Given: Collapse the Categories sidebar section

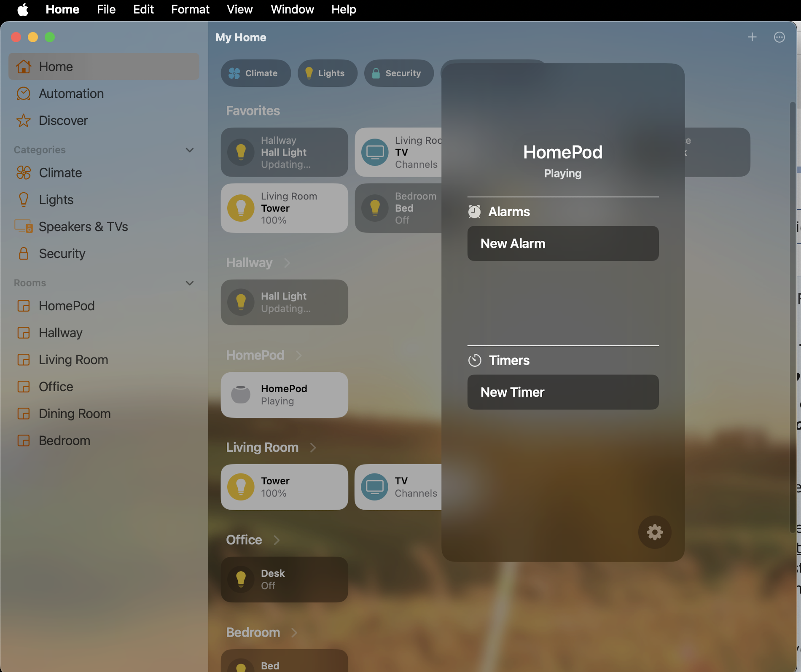Looking at the screenshot, I should click(190, 150).
